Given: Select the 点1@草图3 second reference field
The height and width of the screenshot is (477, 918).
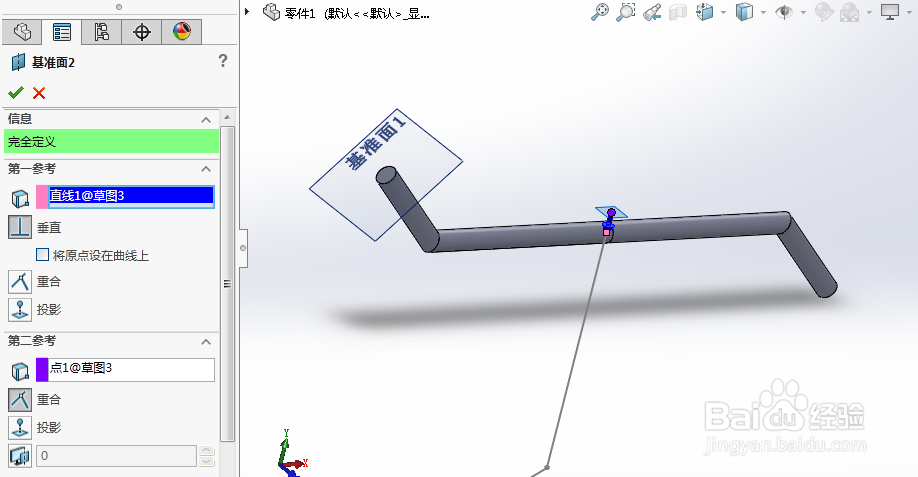Looking at the screenshot, I should coord(131,370).
